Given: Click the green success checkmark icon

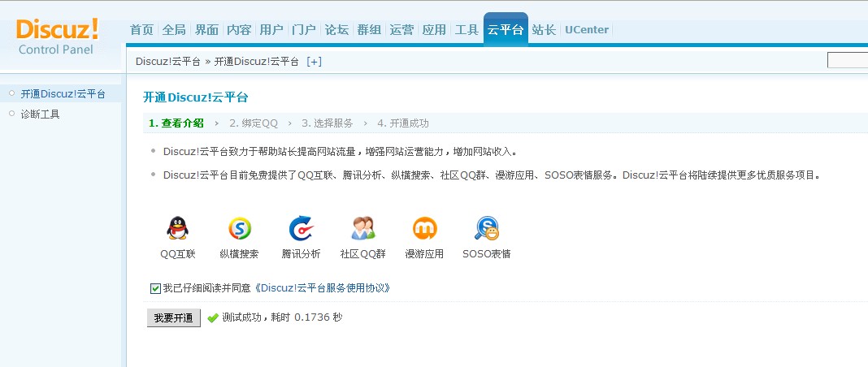Looking at the screenshot, I should (x=213, y=317).
